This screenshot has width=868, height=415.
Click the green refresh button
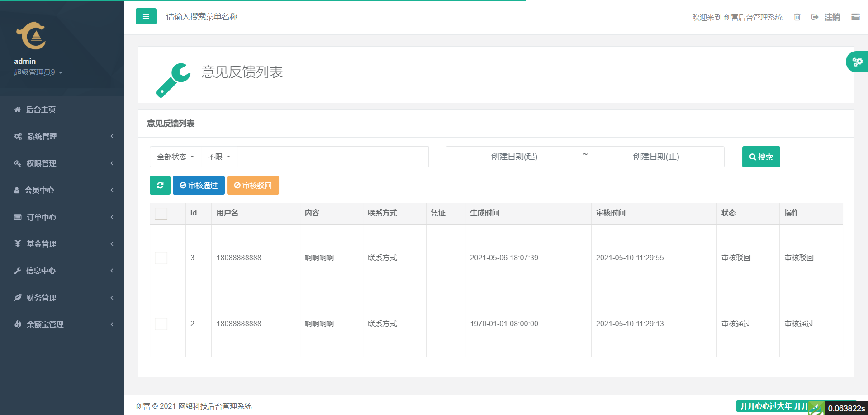[x=160, y=186]
